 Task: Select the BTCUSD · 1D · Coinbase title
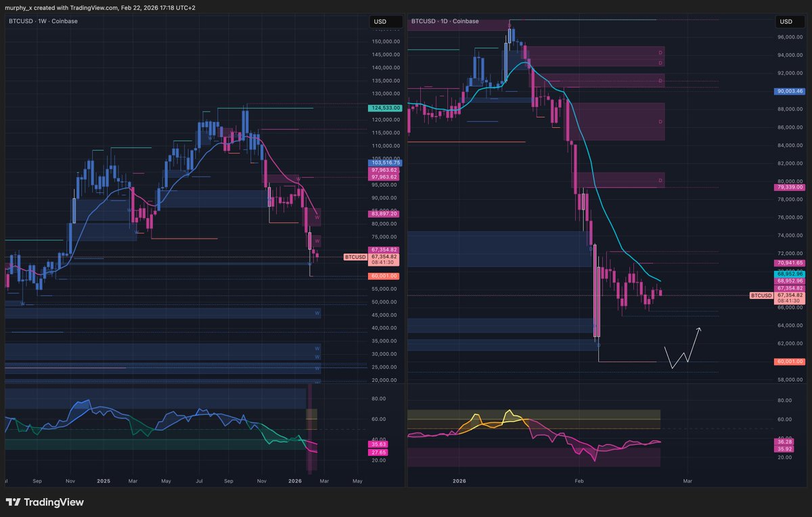445,22
